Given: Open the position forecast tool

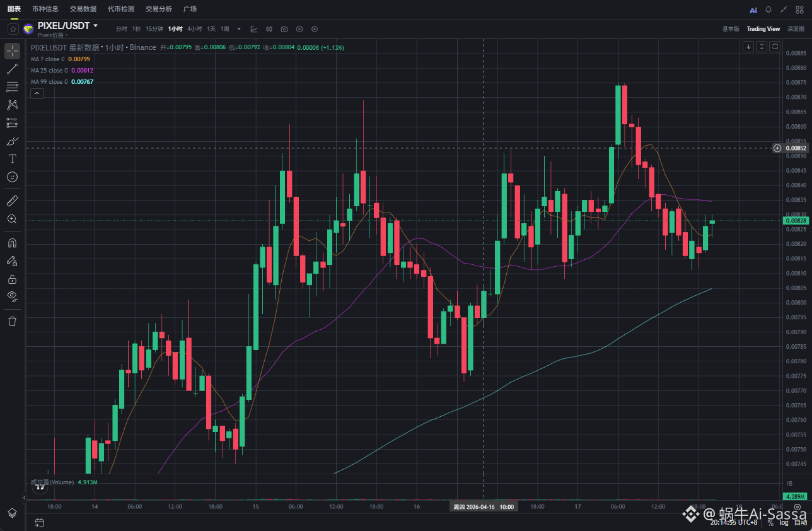Looking at the screenshot, I should tap(12, 123).
